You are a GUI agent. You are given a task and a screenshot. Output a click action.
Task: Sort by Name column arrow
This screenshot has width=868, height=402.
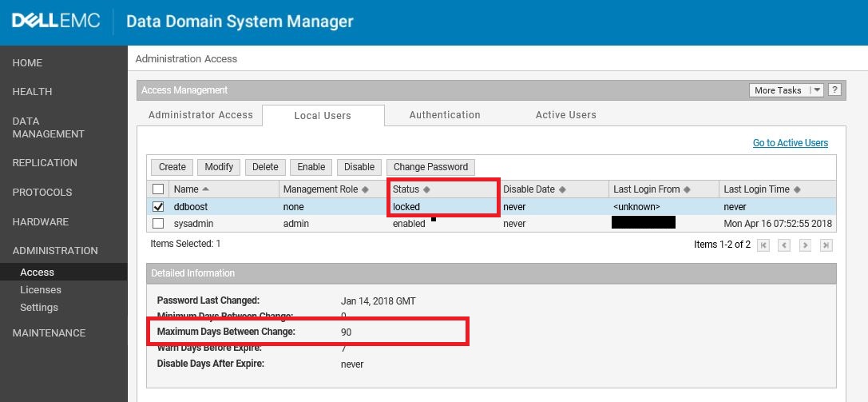click(x=206, y=189)
